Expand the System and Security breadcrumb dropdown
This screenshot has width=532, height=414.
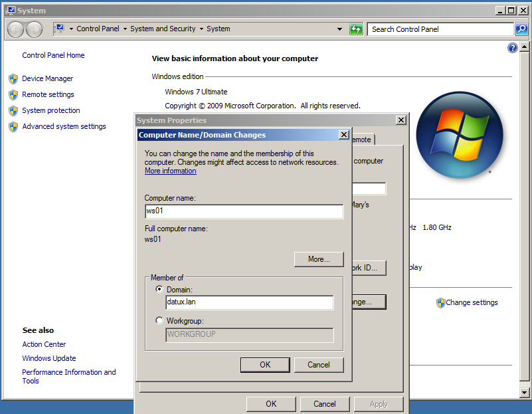point(201,29)
